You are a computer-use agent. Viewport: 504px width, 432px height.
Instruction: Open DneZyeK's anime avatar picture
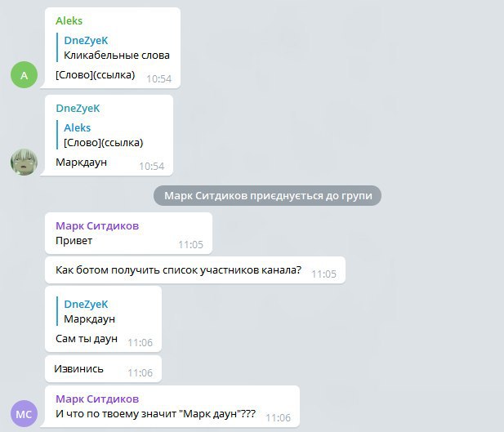click(25, 162)
